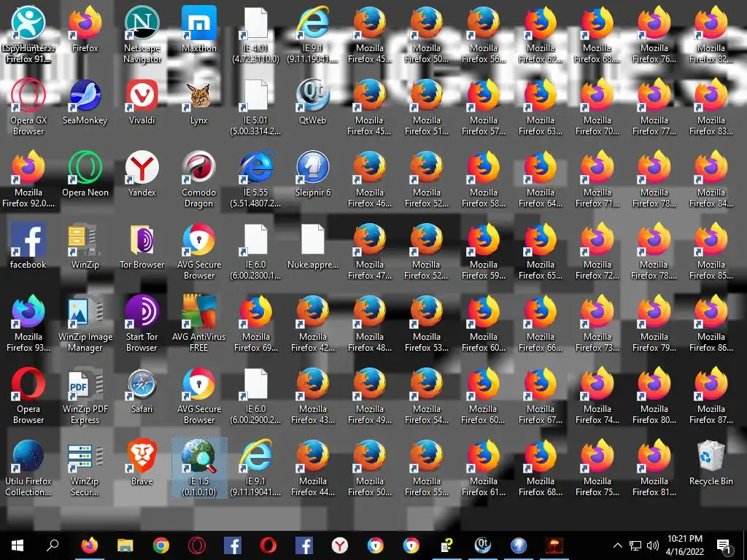Screen dimensions: 747x560
Task: Select the Mozilla Firefox 84 icon
Action: 711,179
